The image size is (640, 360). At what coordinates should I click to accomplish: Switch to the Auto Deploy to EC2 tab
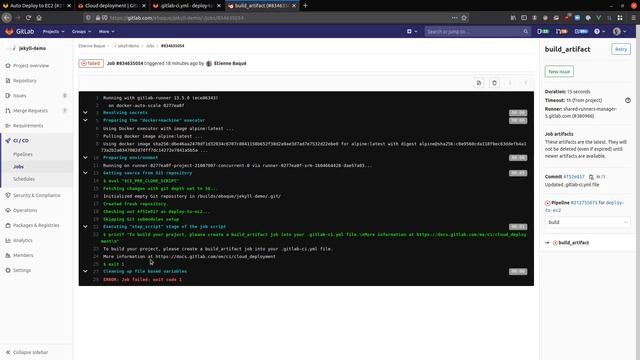37,6
